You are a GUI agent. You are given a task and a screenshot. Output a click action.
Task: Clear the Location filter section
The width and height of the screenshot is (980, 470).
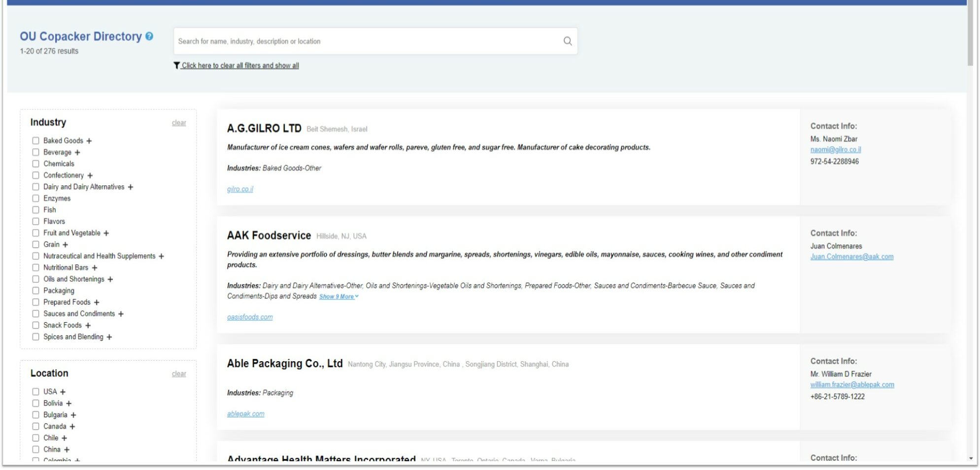tap(179, 374)
